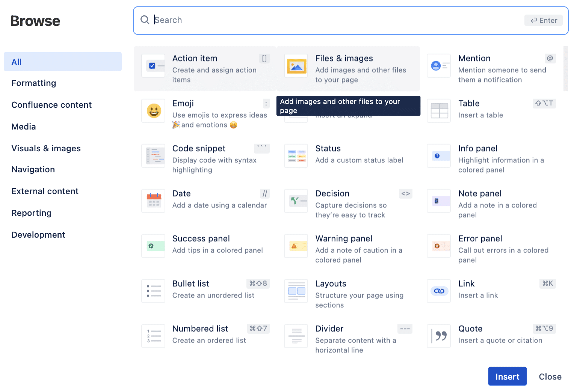The width and height of the screenshot is (574, 392).
Task: Select the Note panel icon
Action: tap(439, 201)
